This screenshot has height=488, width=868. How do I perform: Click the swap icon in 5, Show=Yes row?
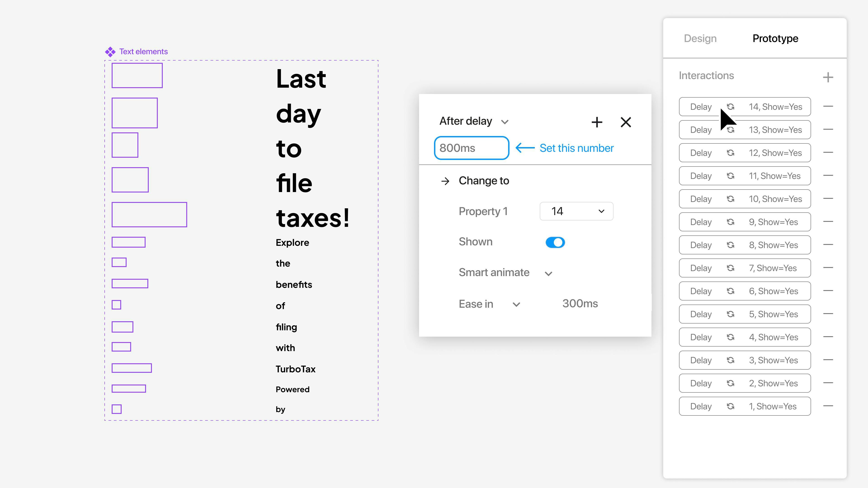[730, 314]
